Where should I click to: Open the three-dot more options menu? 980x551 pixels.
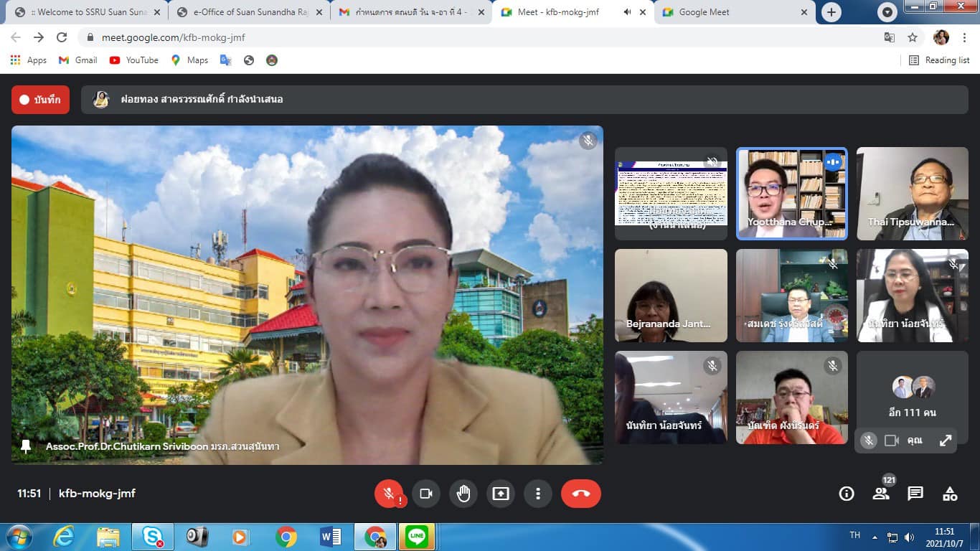click(x=537, y=494)
